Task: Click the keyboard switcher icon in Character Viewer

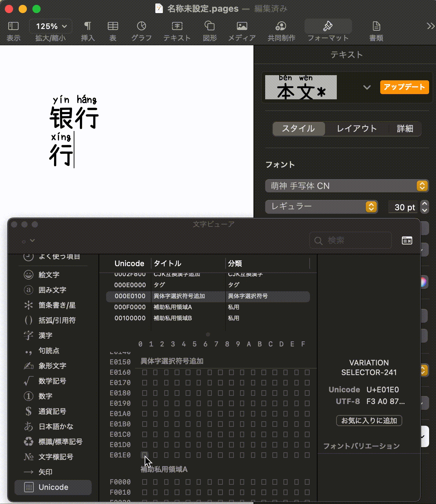Action: tap(407, 240)
